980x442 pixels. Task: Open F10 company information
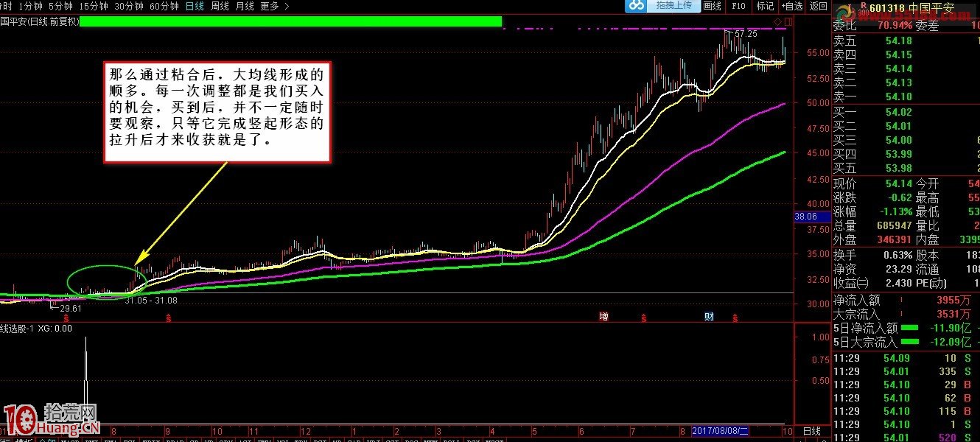(738, 6)
